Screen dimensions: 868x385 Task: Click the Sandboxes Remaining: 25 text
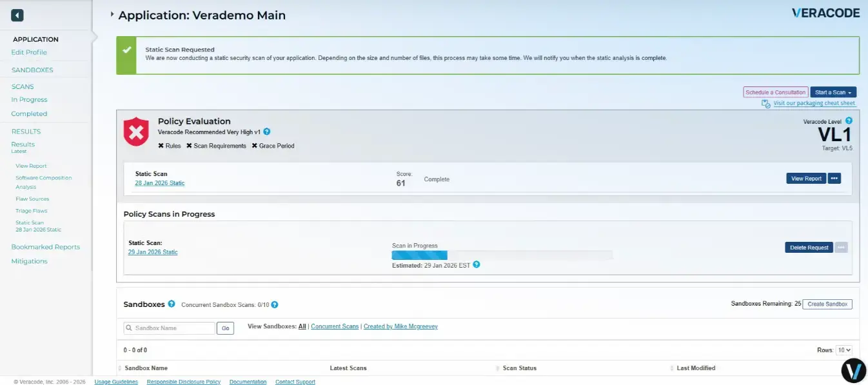pos(765,304)
